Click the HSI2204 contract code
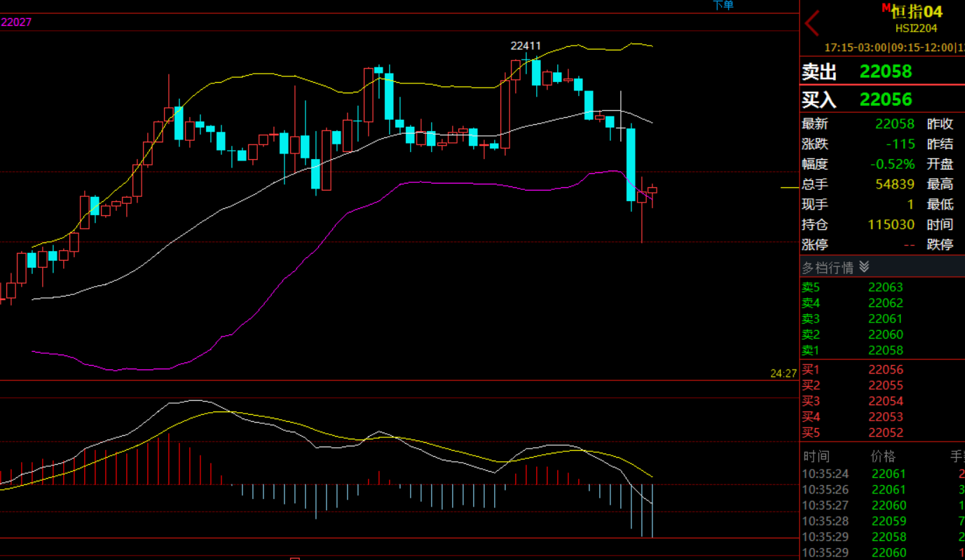This screenshot has height=560, width=965. (916, 29)
